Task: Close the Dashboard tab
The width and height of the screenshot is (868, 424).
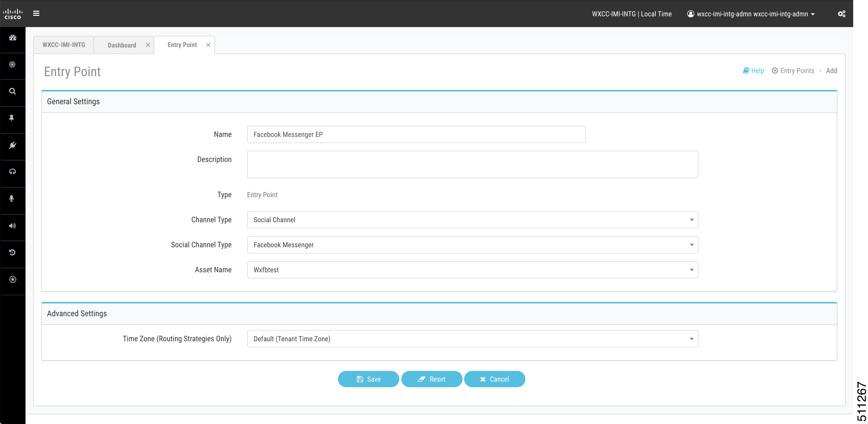Action: 148,45
